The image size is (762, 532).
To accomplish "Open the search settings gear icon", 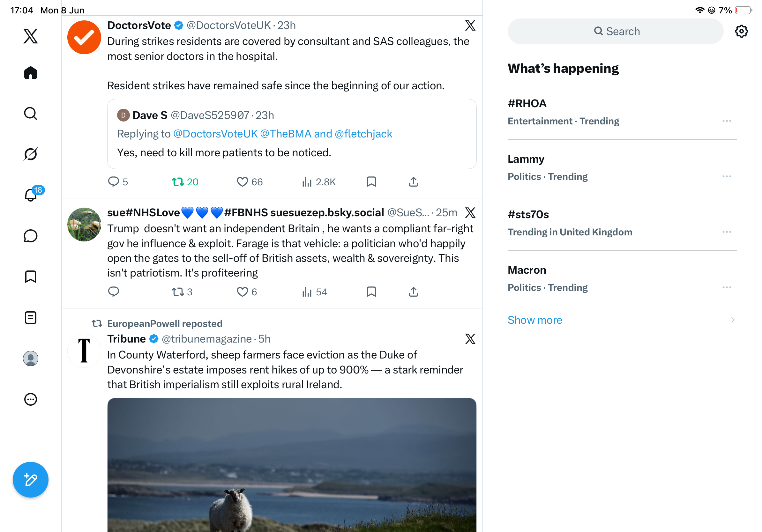I will (741, 31).
